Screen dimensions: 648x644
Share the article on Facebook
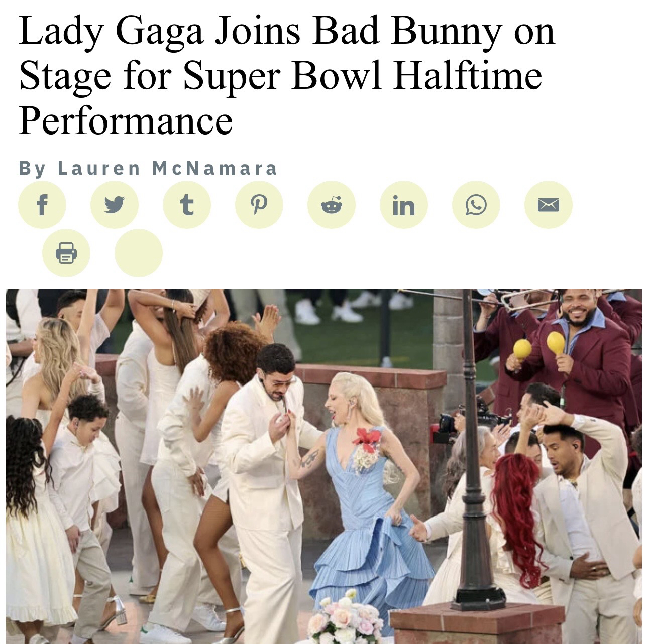(x=42, y=205)
